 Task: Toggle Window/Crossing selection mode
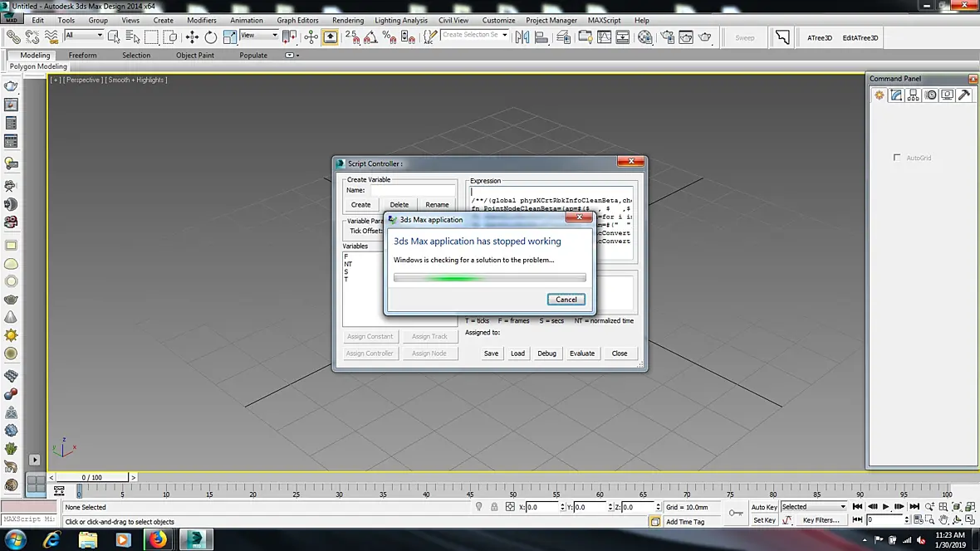coord(170,37)
